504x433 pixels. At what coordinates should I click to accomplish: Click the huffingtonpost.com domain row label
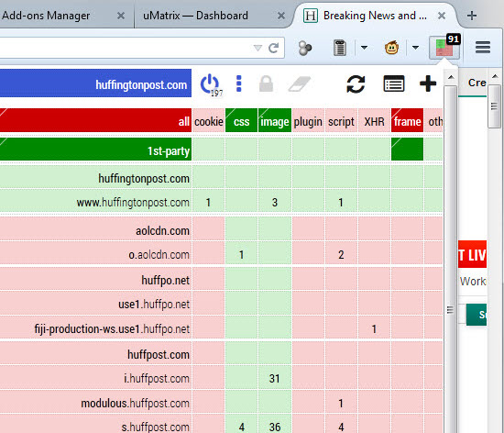click(x=96, y=177)
